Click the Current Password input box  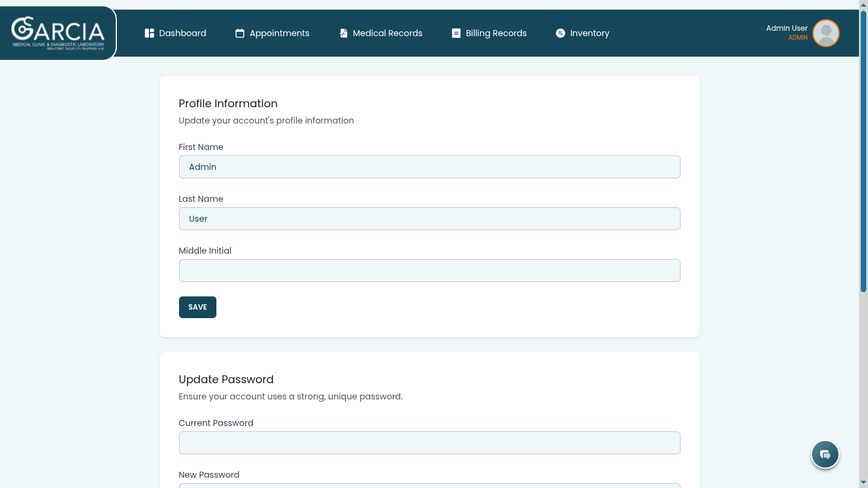coord(429,443)
